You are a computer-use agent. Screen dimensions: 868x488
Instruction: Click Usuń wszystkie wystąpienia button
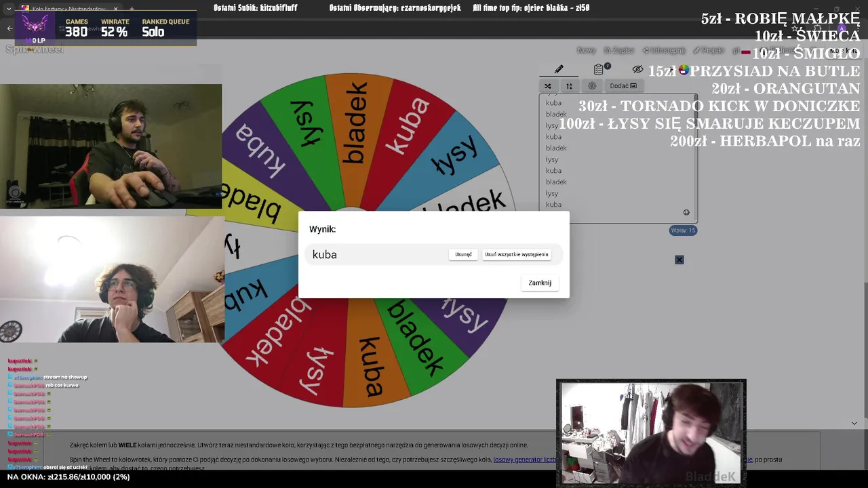(517, 254)
